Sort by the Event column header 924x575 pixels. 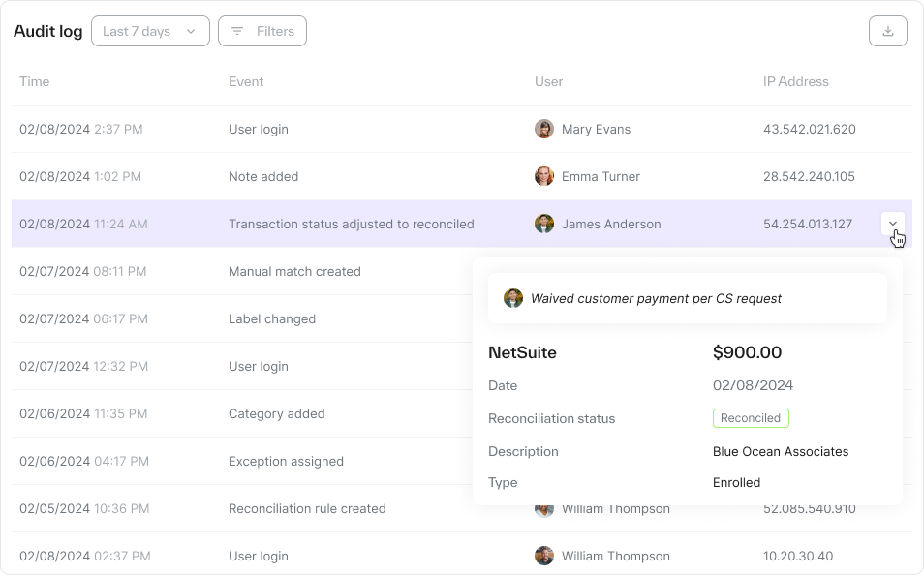click(x=246, y=81)
